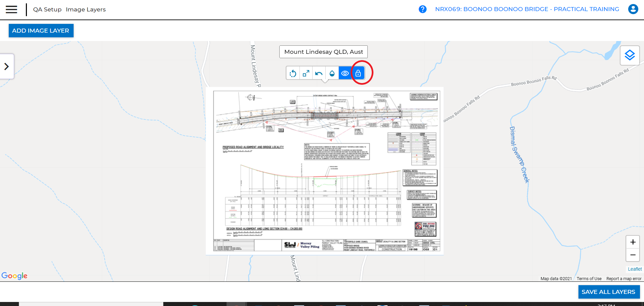This screenshot has width=644, height=306.
Task: Select the bridge drawing overlay image
Action: [324, 171]
